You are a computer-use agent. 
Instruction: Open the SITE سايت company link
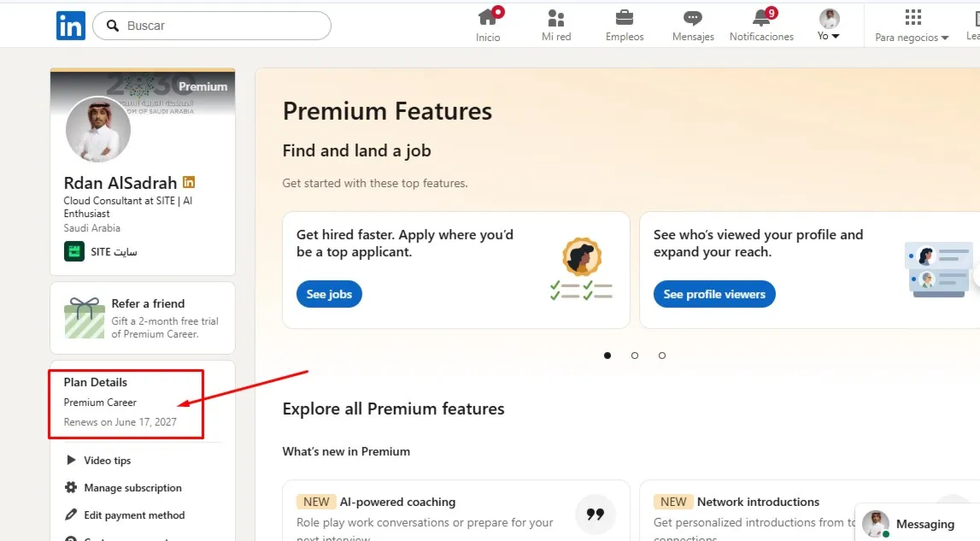click(x=114, y=252)
